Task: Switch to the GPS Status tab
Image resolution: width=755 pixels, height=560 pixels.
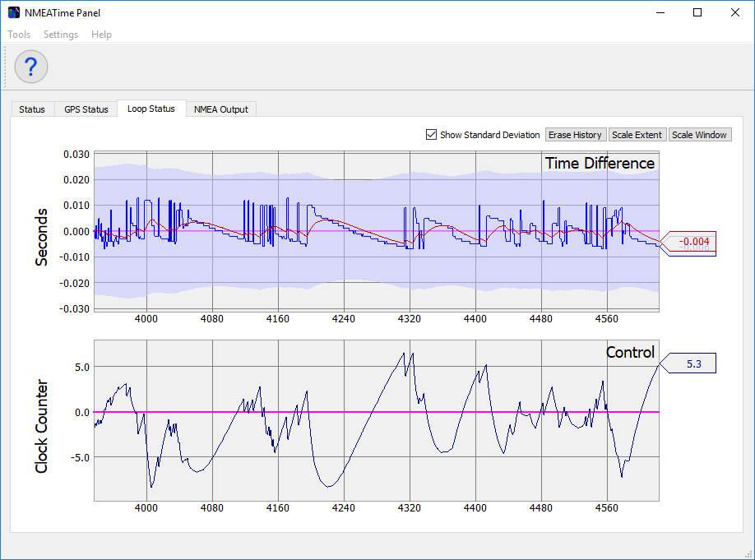Action: tap(86, 109)
